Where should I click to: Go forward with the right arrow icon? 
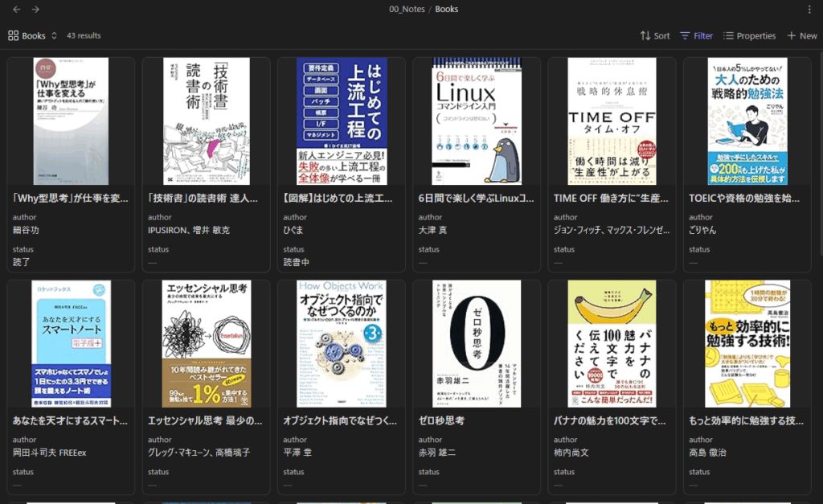click(x=35, y=10)
